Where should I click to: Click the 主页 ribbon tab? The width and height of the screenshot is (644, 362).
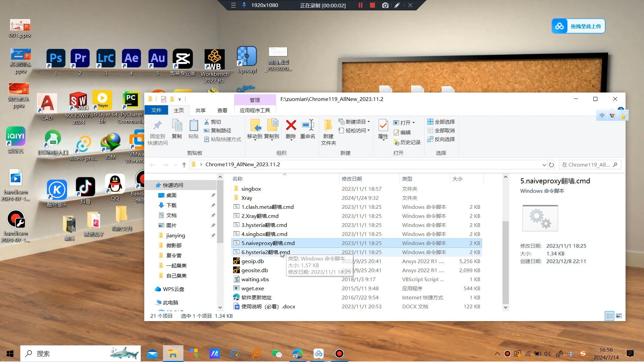[x=178, y=110]
